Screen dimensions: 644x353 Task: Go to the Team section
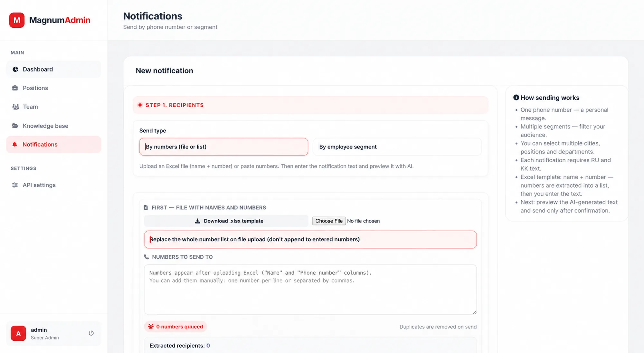[53, 107]
